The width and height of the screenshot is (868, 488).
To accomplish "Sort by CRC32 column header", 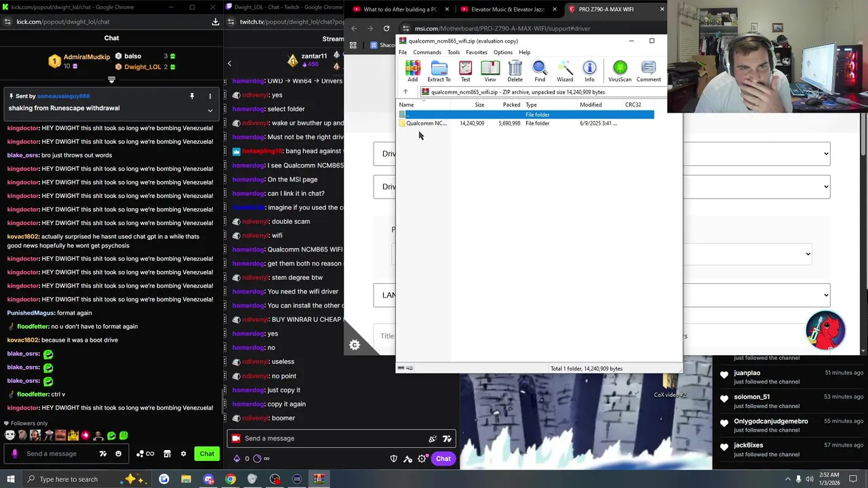I will tap(639, 105).
